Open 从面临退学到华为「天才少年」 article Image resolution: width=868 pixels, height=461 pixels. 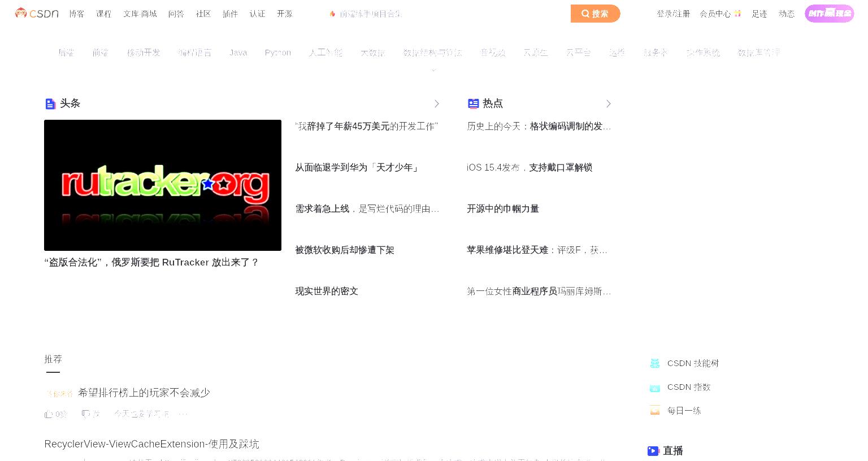357,168
